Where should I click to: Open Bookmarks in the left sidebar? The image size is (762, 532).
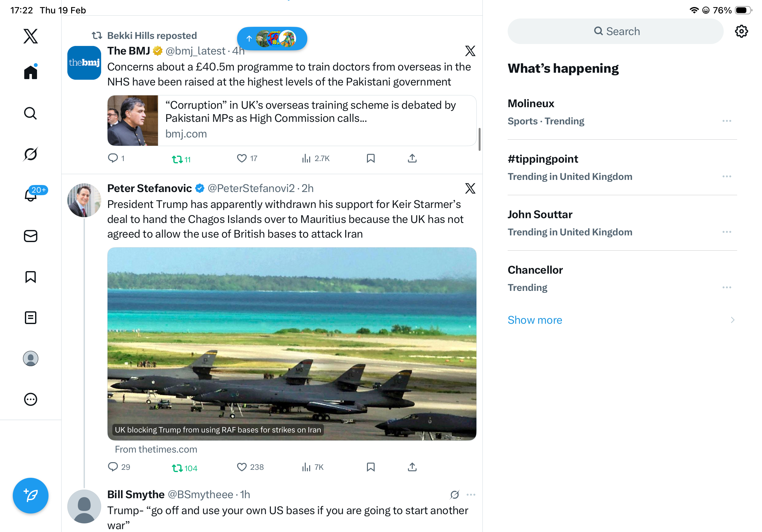click(x=31, y=277)
